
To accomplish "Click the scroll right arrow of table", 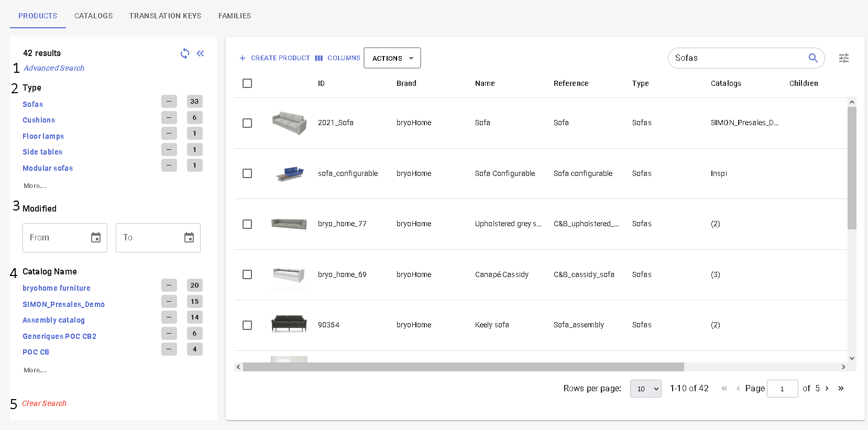I will [843, 367].
